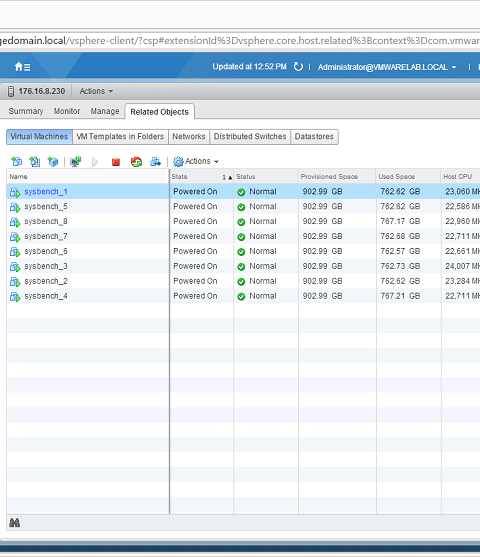Viewport: 480px width, 557px height.
Task: Click Powered On state for sysbench_2
Action: point(195,281)
